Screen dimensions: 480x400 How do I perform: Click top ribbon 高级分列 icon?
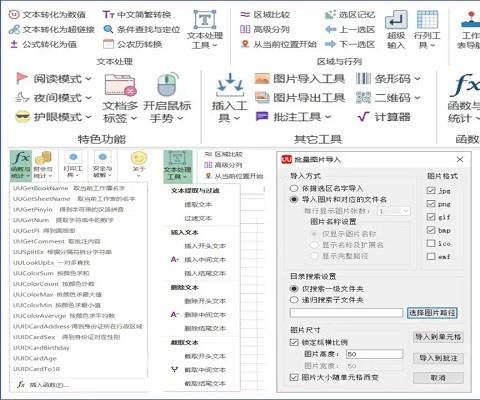point(245,29)
